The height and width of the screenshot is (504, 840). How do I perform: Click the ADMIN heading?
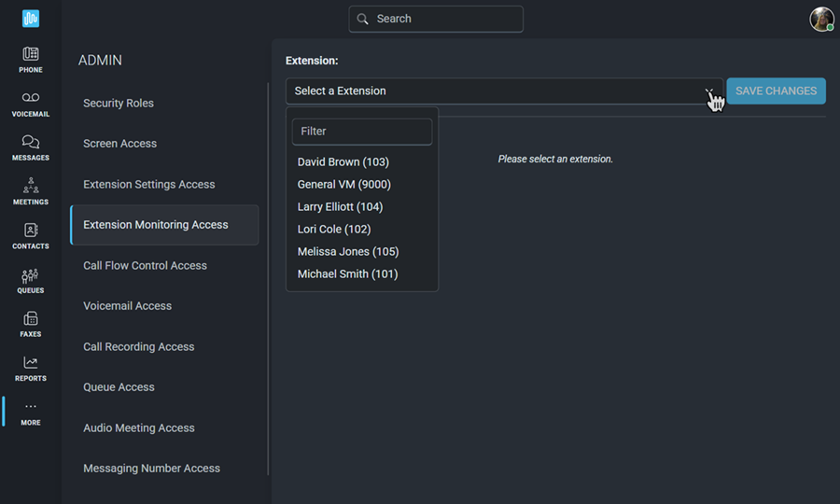click(x=100, y=60)
